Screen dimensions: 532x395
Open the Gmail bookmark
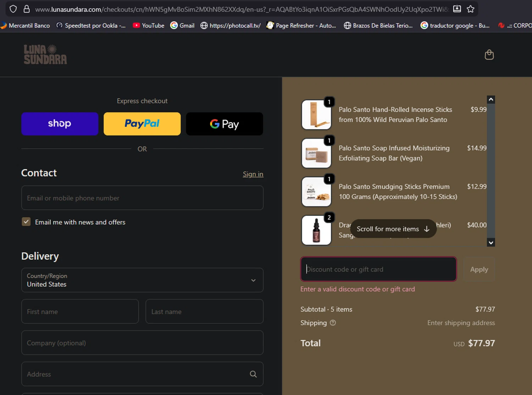click(x=182, y=26)
